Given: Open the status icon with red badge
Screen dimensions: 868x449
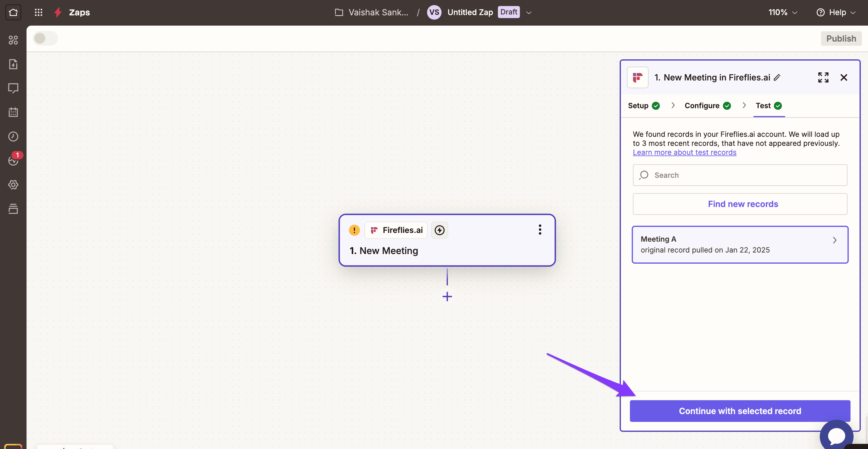Looking at the screenshot, I should pos(14,159).
